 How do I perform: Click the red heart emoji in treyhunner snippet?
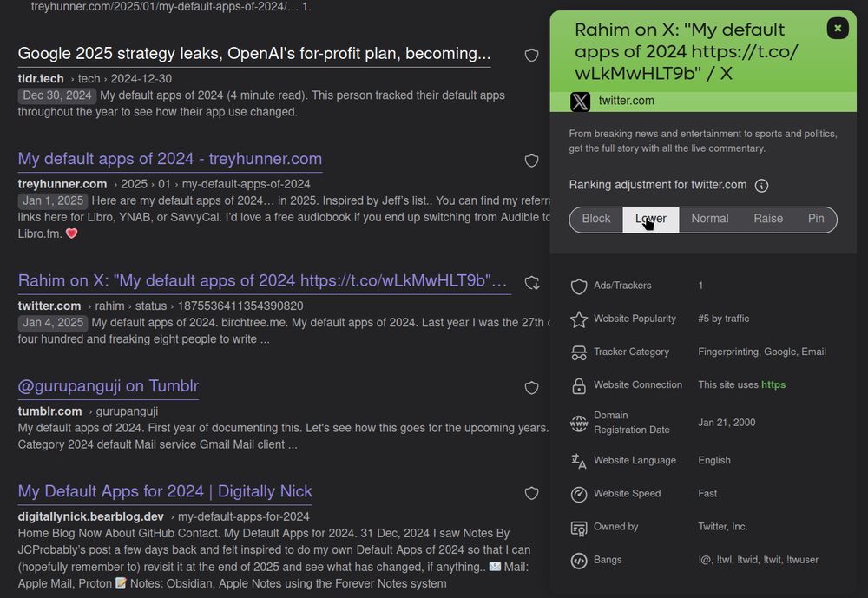[x=71, y=233]
